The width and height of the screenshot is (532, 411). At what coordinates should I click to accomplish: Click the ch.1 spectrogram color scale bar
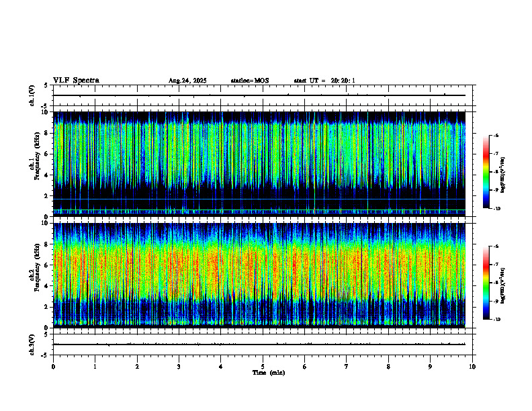pos(486,172)
